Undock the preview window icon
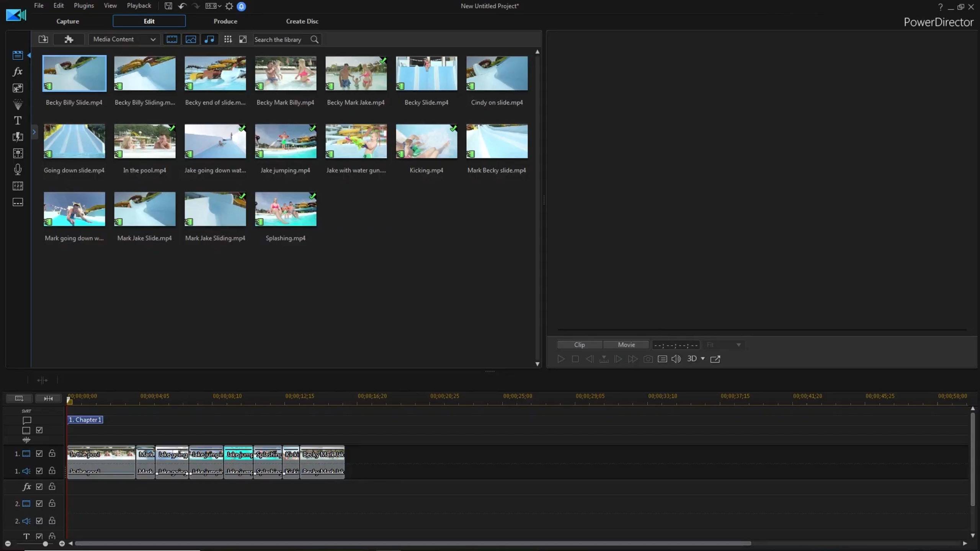The width and height of the screenshot is (980, 551). [x=715, y=359]
